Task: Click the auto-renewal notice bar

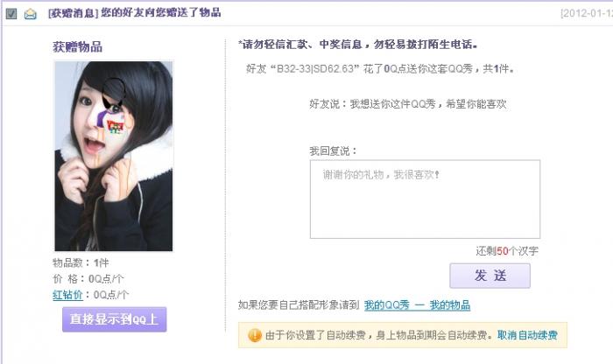Action: [403, 335]
